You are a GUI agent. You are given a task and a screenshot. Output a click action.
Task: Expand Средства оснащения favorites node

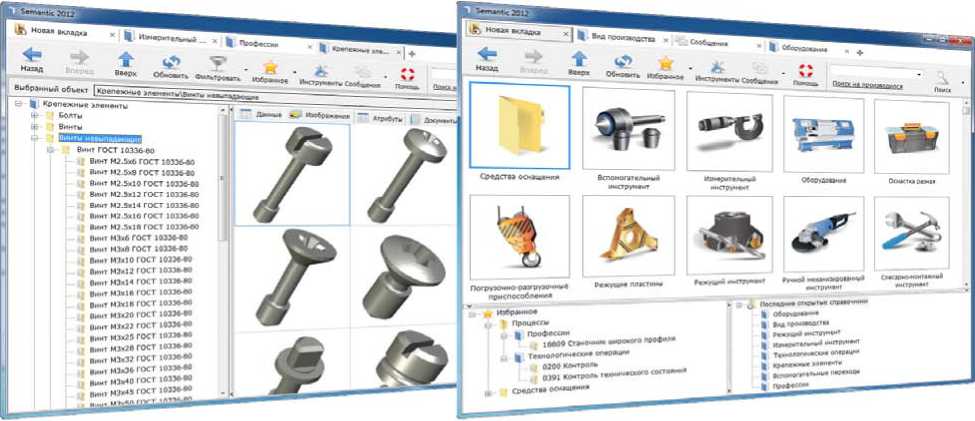point(489,392)
